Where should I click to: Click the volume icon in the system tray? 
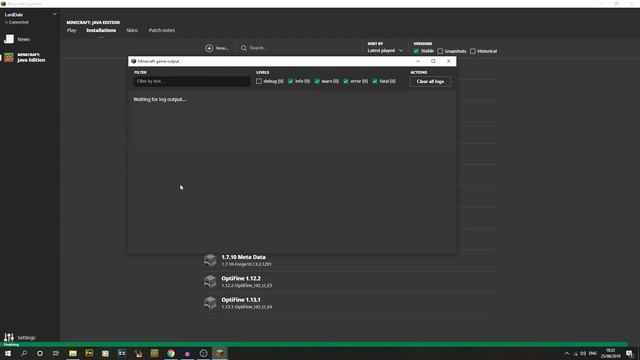[583, 353]
